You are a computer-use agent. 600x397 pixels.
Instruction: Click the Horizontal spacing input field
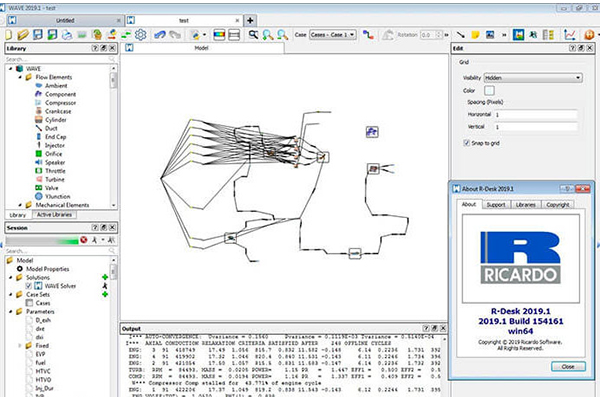click(x=535, y=114)
